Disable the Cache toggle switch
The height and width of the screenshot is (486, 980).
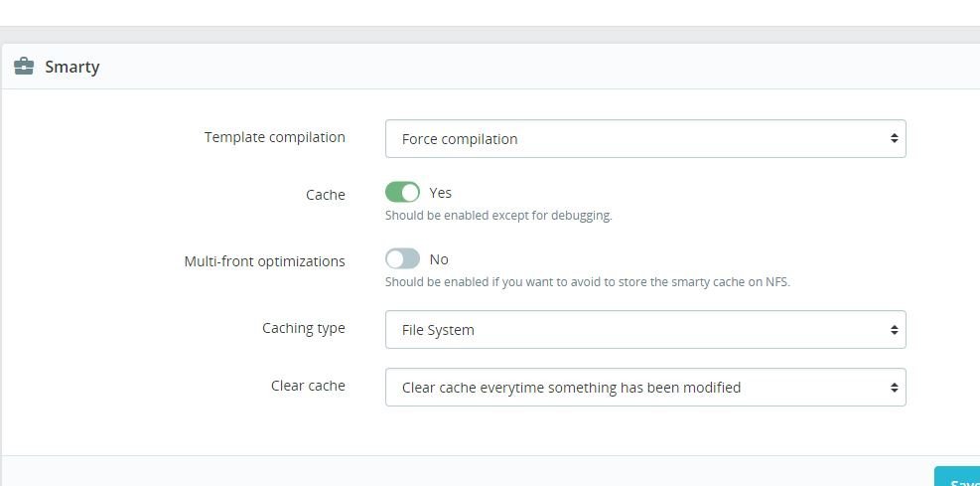click(402, 192)
